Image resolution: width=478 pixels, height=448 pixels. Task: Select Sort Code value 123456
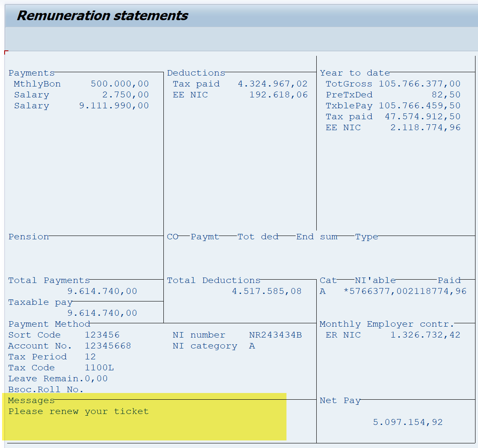[102, 335]
